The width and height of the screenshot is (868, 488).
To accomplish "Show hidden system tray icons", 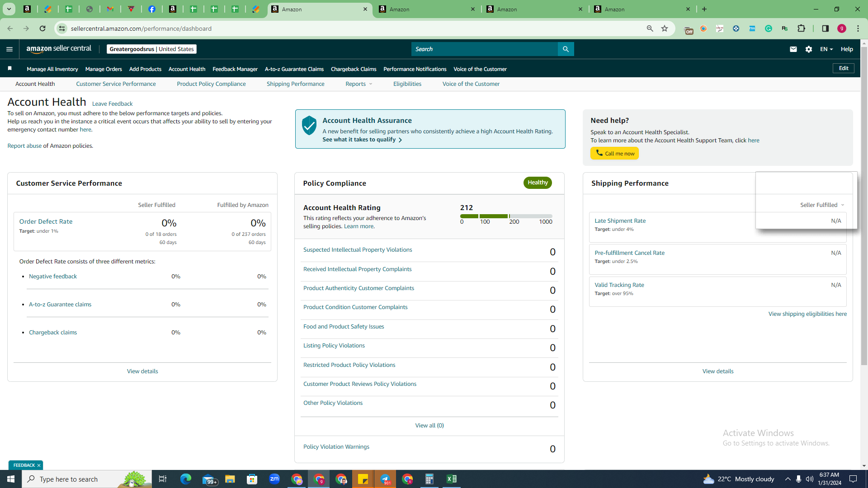I will (x=788, y=479).
